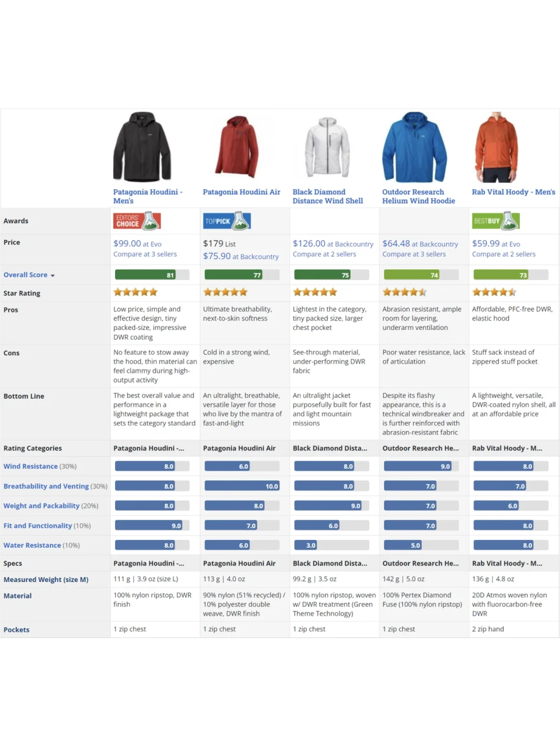The height and width of the screenshot is (747, 560).
Task: Click the $59.99 at Evo price link
Action: pyautogui.click(x=496, y=244)
